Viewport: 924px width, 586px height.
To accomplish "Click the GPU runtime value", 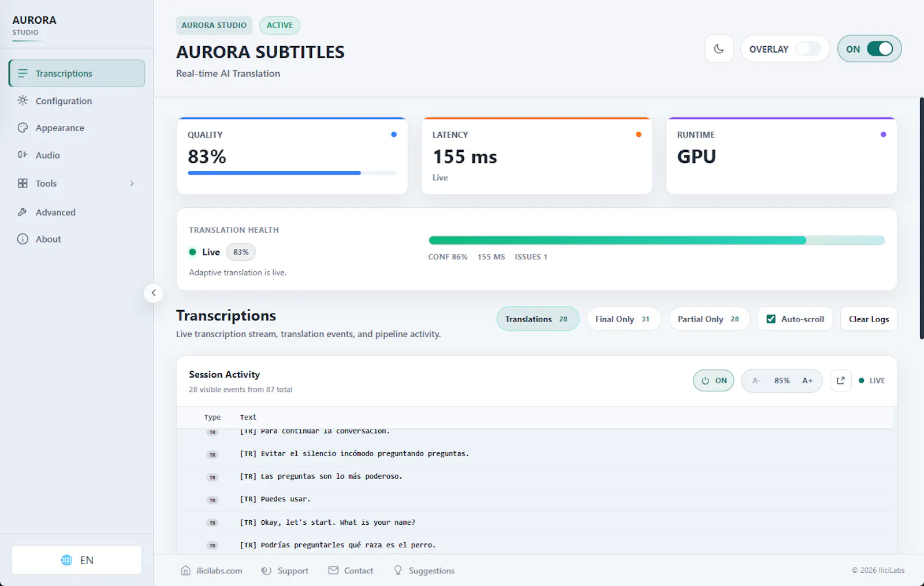I will click(696, 156).
